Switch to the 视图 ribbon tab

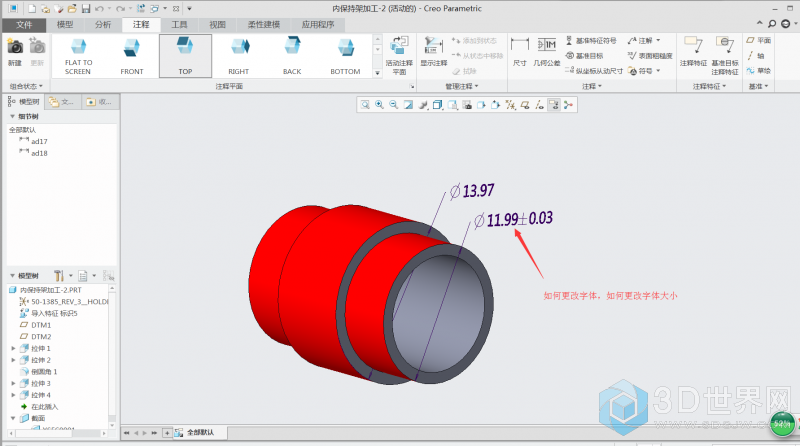(217, 24)
